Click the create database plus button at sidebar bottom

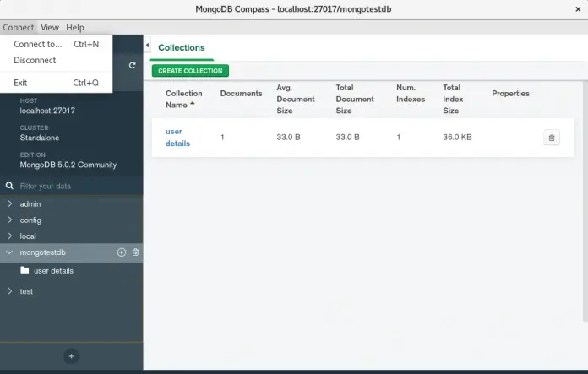point(71,356)
